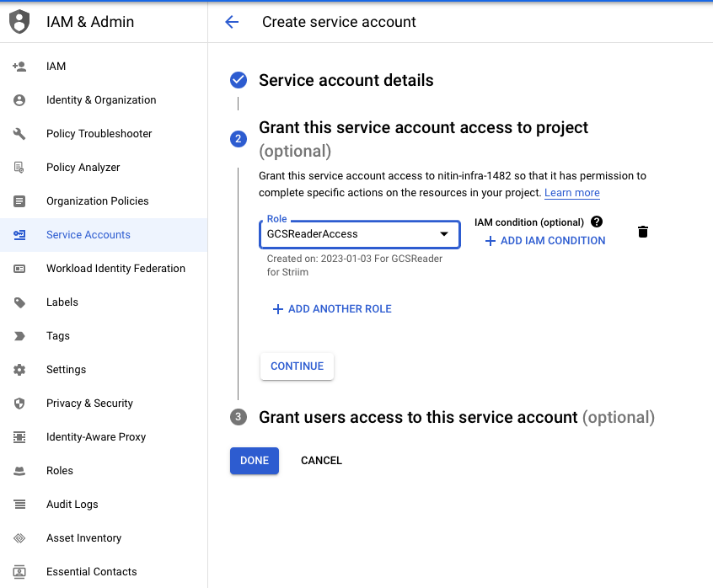
Task: Open the Learn more link
Action: (571, 193)
